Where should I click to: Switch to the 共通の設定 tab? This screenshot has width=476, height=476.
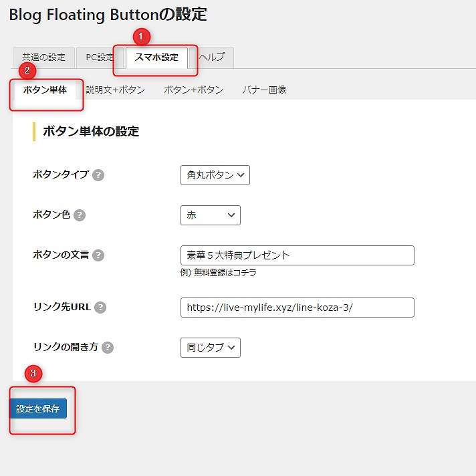(x=43, y=57)
